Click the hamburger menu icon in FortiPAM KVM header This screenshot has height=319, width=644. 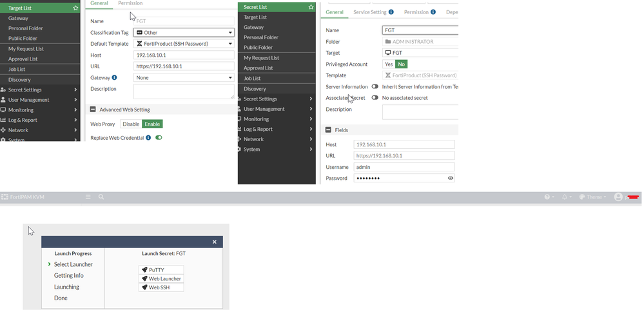point(88,197)
